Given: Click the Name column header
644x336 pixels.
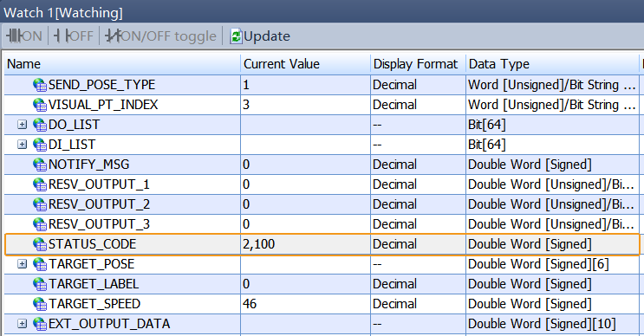Looking at the screenshot, I should 122,64.
